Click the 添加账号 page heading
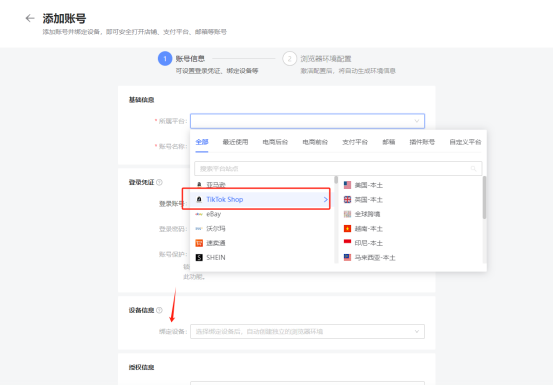554x386 pixels. click(64, 18)
